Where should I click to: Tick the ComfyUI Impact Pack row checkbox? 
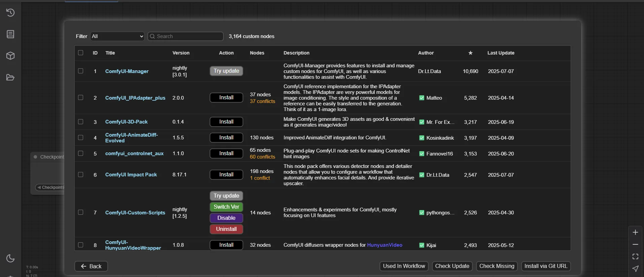click(x=80, y=175)
